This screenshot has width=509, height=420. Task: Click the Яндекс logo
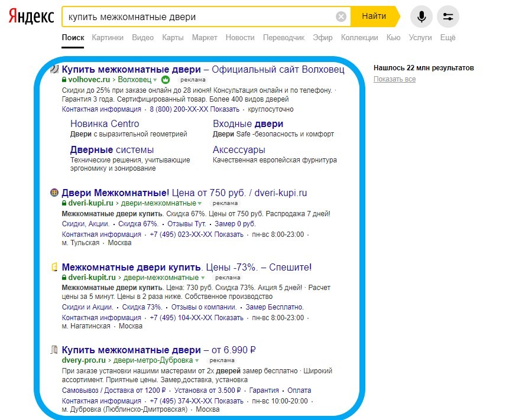tap(31, 16)
